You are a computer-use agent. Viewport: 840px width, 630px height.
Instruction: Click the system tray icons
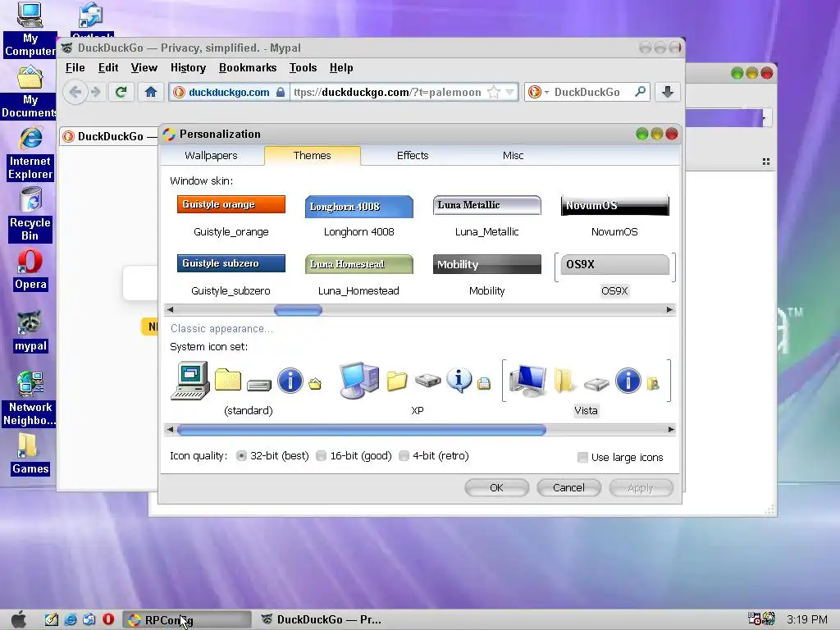pos(762,619)
